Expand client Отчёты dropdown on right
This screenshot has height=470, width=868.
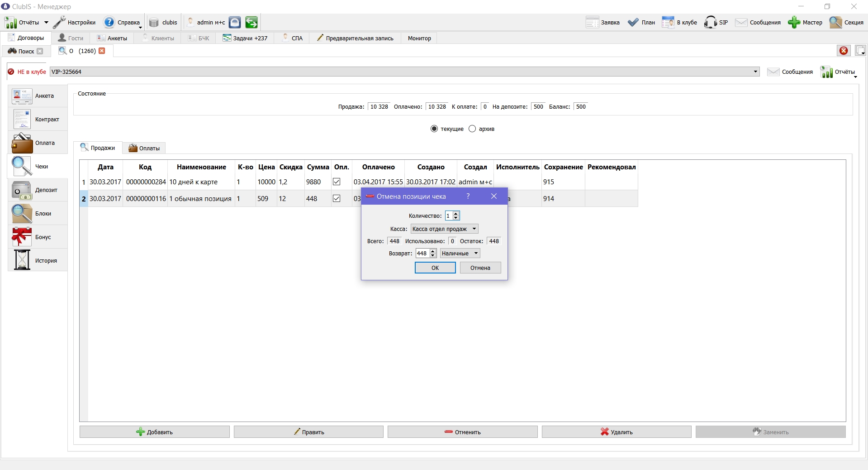840,72
